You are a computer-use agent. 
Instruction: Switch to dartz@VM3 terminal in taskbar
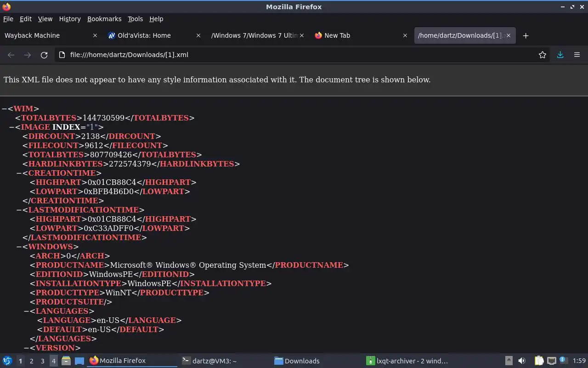[x=223, y=361]
